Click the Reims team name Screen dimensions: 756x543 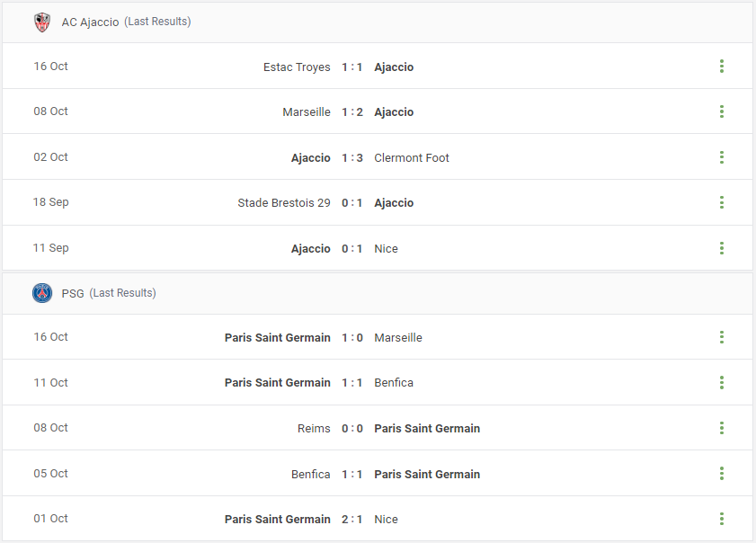coord(314,428)
